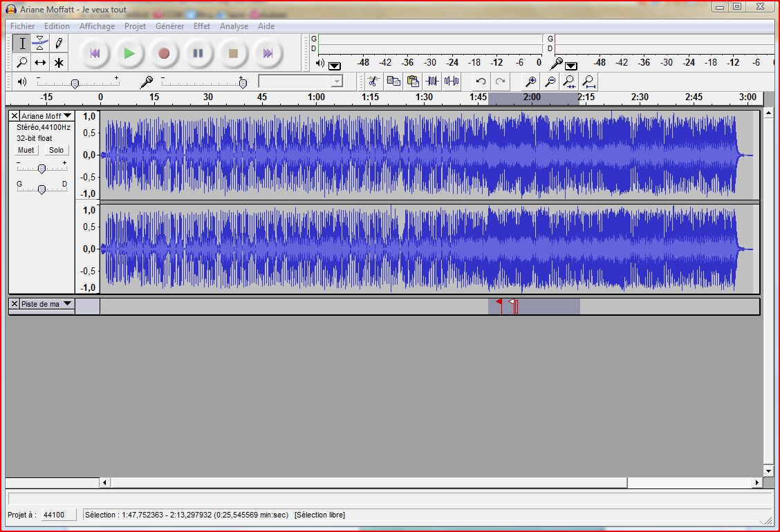Select the Zoom magnifier tool
780x532 pixels.
22,62
